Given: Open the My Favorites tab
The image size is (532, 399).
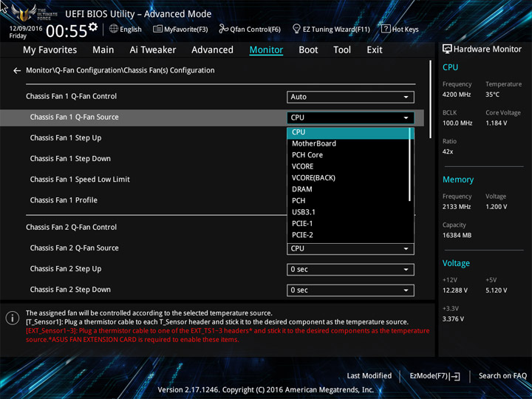Looking at the screenshot, I should 50,50.
